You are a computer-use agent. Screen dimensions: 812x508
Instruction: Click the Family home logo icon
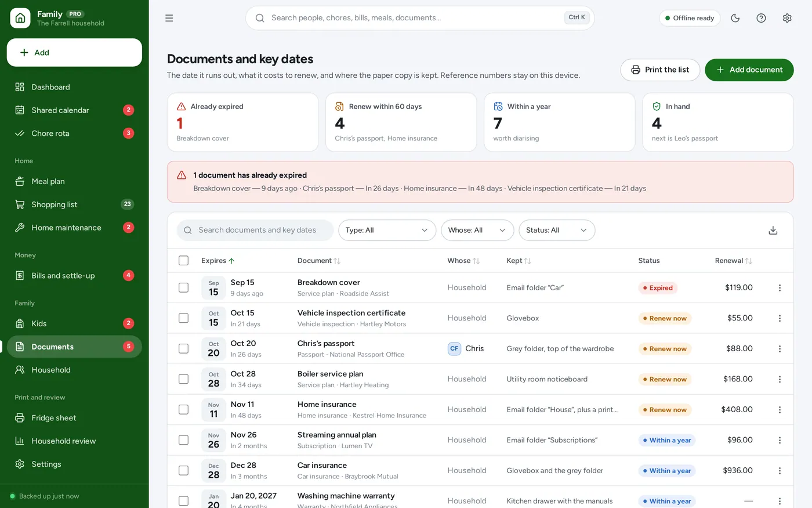20,18
